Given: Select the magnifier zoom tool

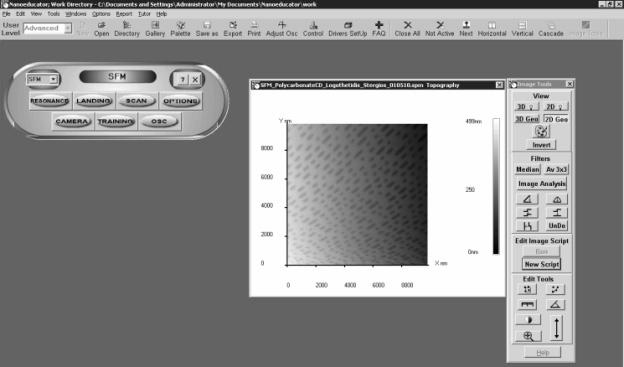Looking at the screenshot, I should coord(528,336).
